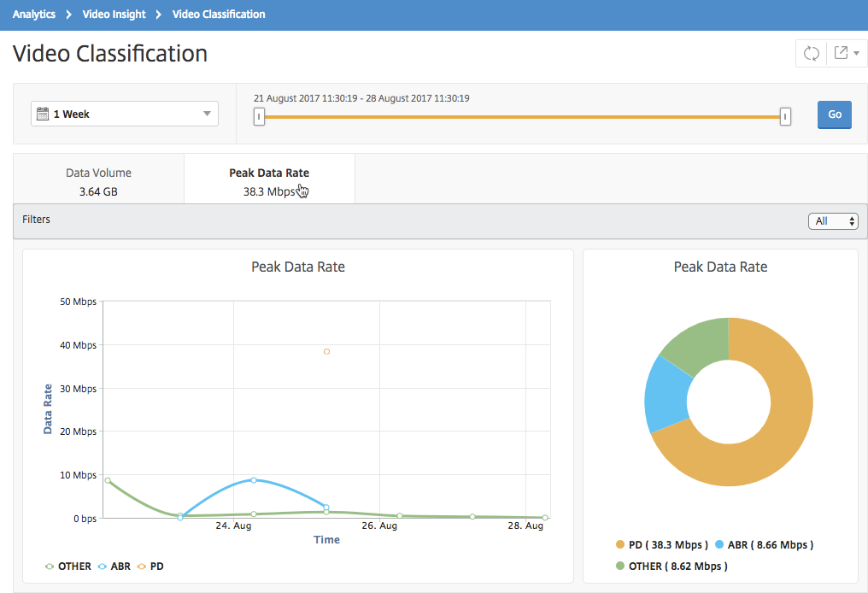This screenshot has height=593, width=868.
Task: Open the 1 Week time period dropdown
Action: pos(125,114)
